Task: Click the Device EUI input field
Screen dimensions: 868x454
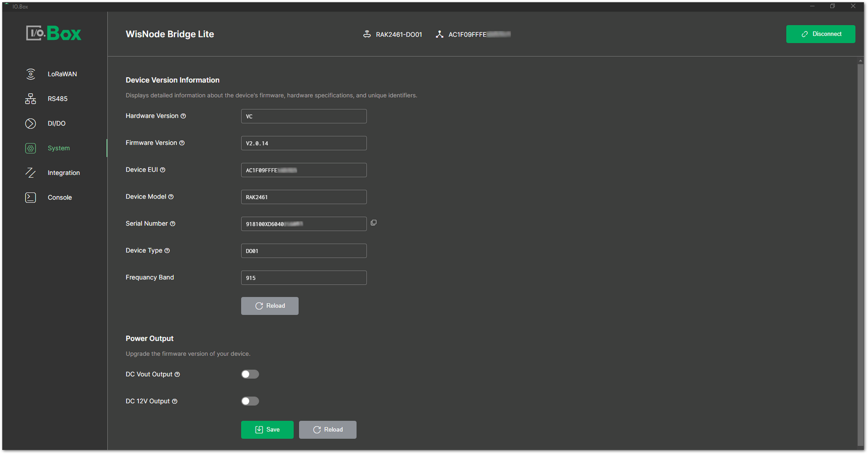Action: [x=304, y=170]
